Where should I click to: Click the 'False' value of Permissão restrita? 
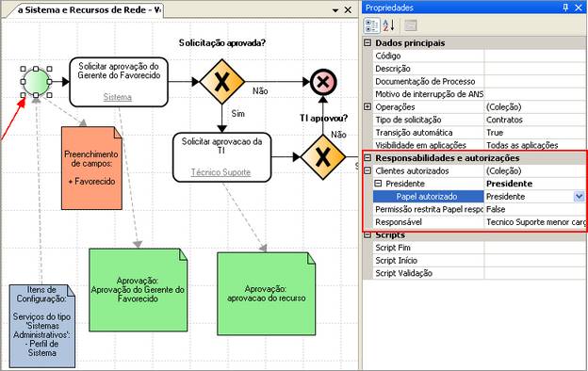pyautogui.click(x=496, y=209)
